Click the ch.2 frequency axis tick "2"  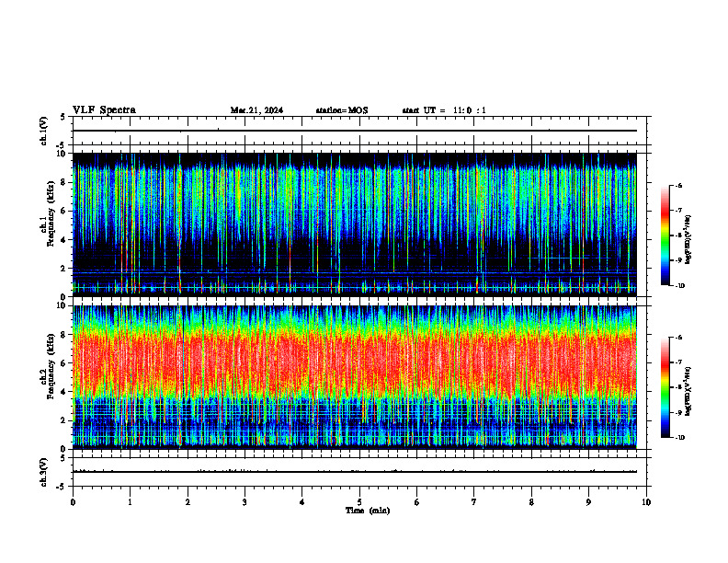pyautogui.click(x=64, y=420)
